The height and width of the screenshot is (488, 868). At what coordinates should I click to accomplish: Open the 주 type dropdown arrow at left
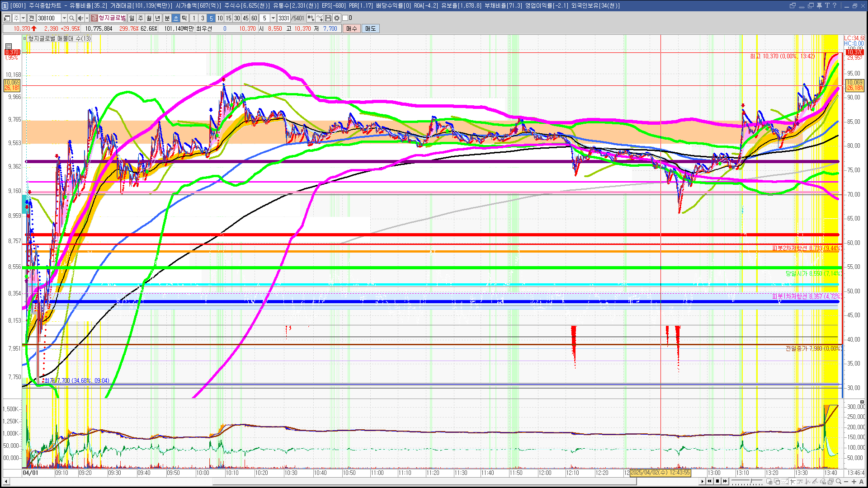point(24,18)
